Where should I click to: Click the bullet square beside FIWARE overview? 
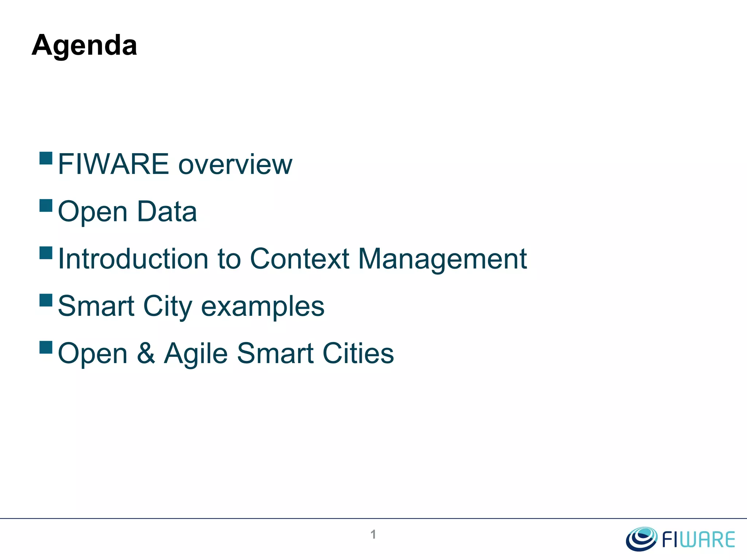46,159
